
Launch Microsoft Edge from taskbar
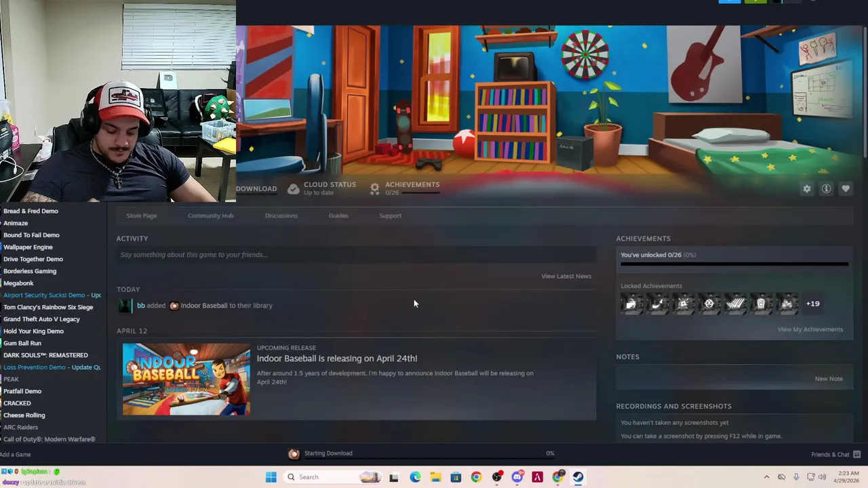415,477
